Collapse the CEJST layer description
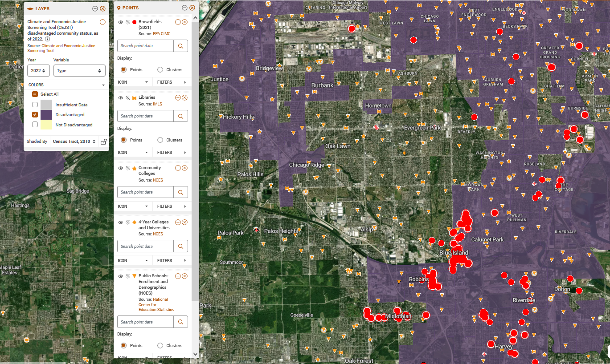Image resolution: width=610 pixels, height=364 pixels. (x=102, y=22)
